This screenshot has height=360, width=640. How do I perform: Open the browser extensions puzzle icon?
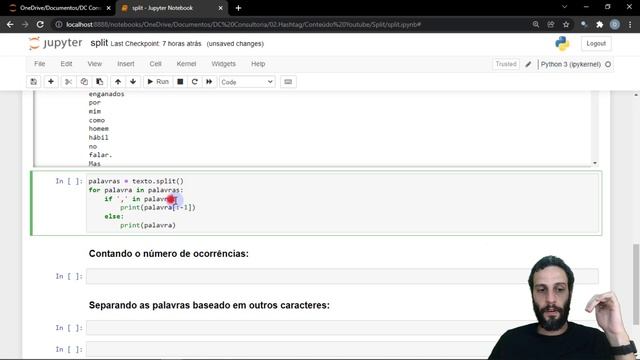[599, 24]
